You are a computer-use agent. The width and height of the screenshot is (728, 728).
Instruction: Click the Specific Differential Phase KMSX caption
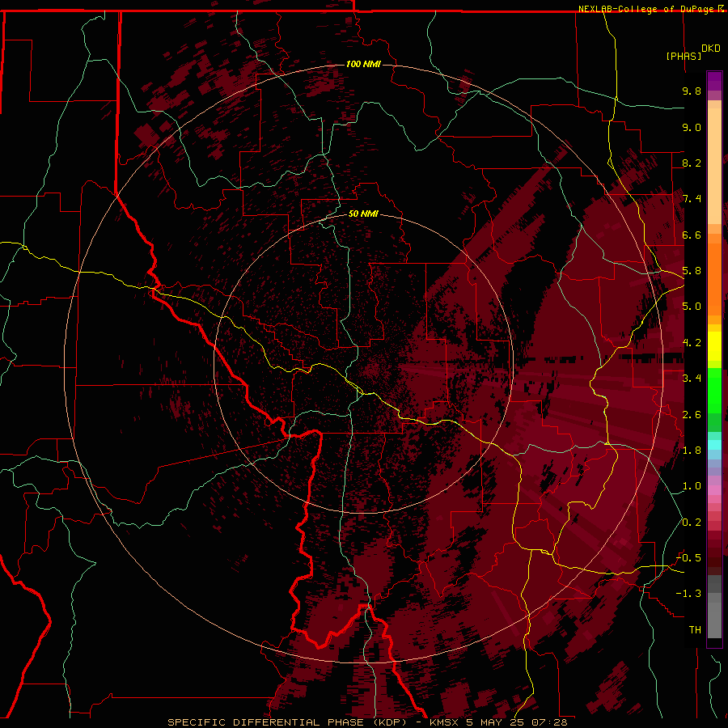pyautogui.click(x=367, y=722)
